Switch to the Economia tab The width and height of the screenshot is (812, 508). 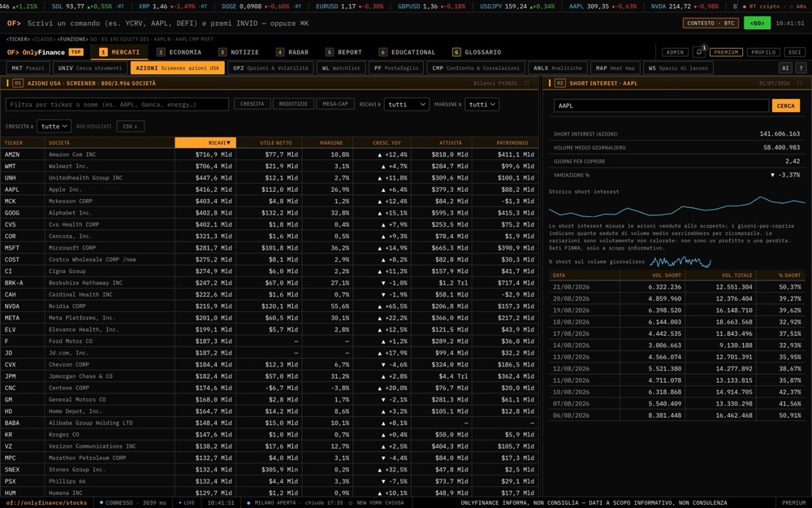point(179,52)
